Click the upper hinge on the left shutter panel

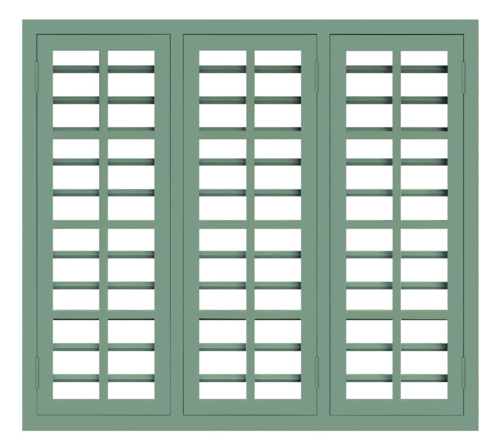37,77
